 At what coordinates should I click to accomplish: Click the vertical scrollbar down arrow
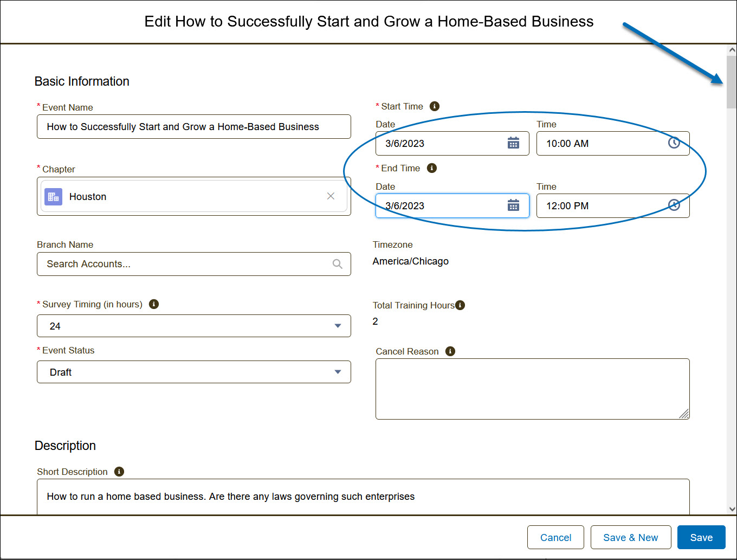(x=732, y=509)
